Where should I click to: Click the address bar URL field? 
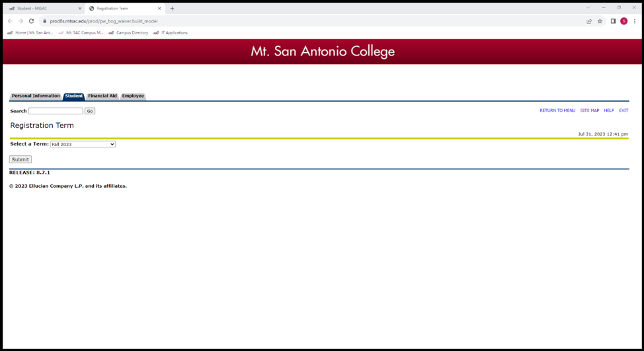[312, 21]
